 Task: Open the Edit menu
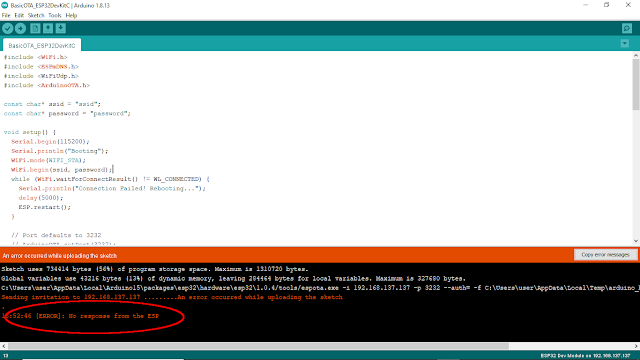(x=19, y=16)
